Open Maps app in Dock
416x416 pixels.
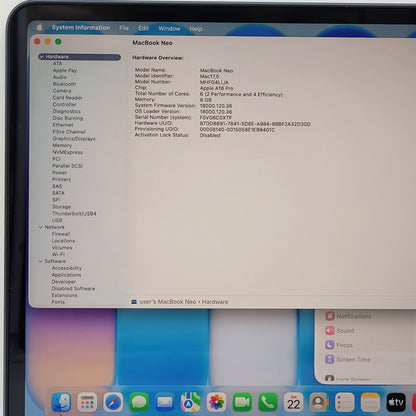(191, 402)
